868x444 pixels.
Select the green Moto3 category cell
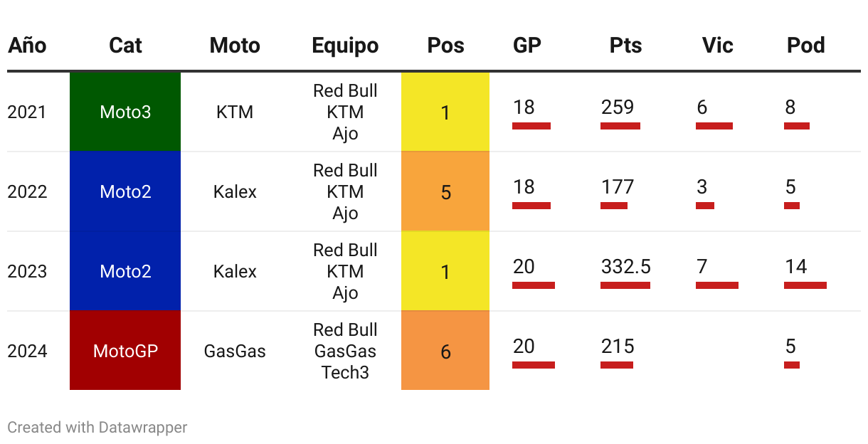coord(125,112)
